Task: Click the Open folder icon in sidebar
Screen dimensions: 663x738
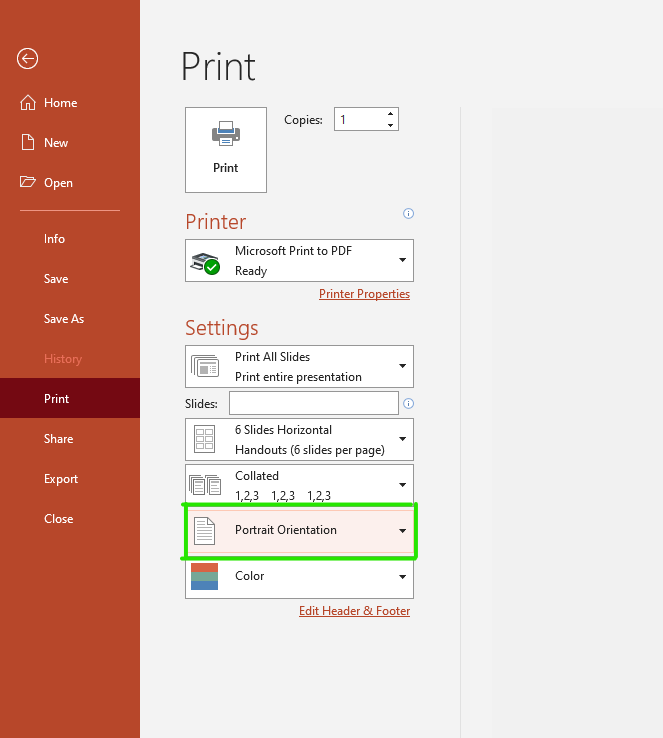Action: [x=28, y=182]
